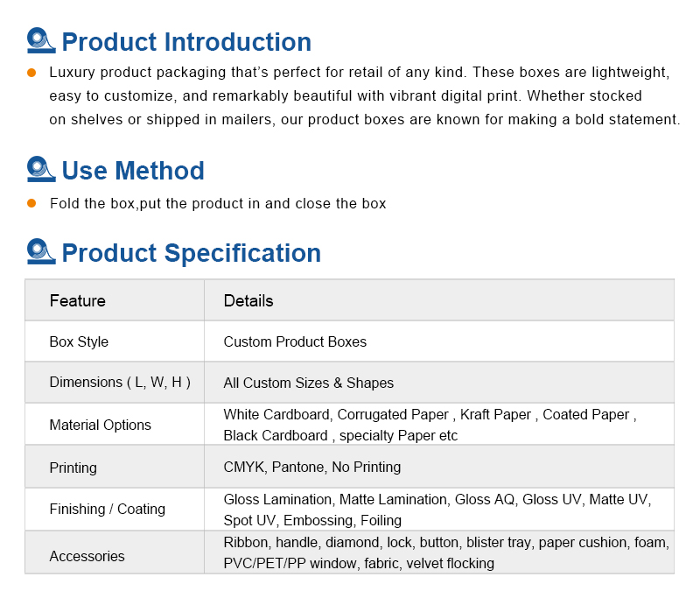
Task: Click the tape icon beside Use Method
Action: 41,169
